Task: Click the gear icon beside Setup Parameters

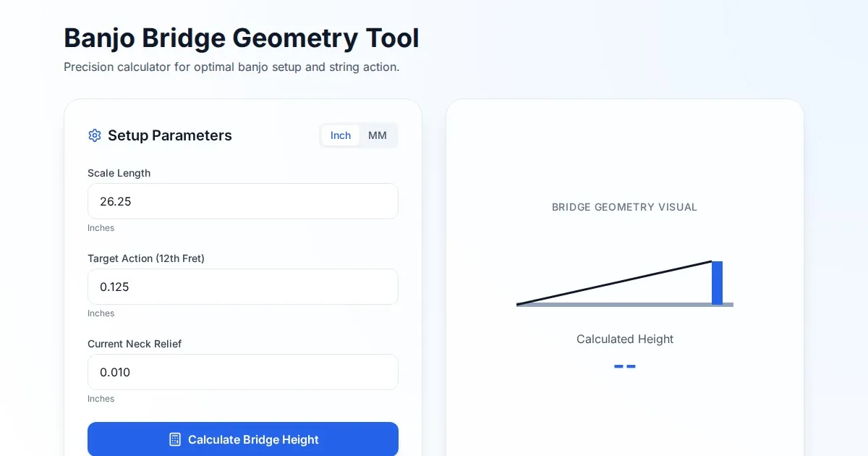Action: 95,135
